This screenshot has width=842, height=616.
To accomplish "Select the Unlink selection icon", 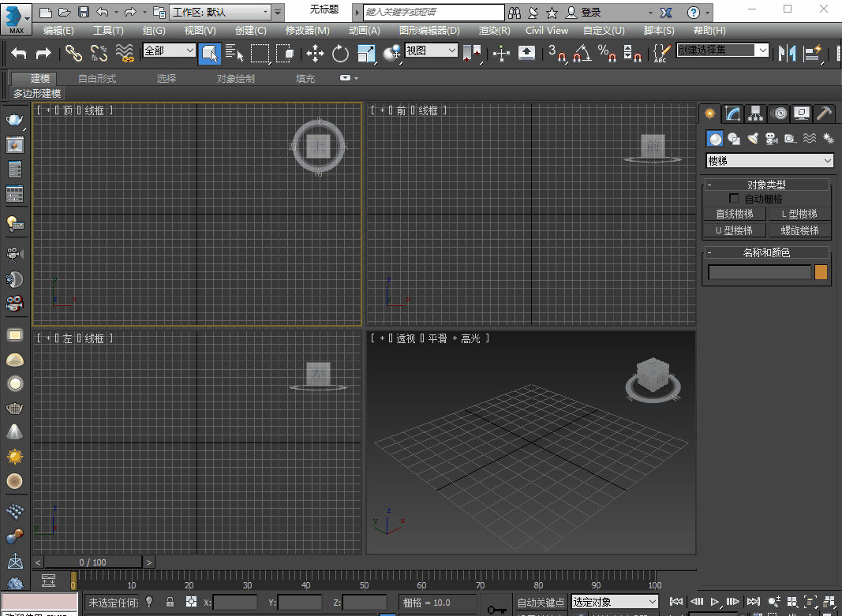I will [99, 53].
